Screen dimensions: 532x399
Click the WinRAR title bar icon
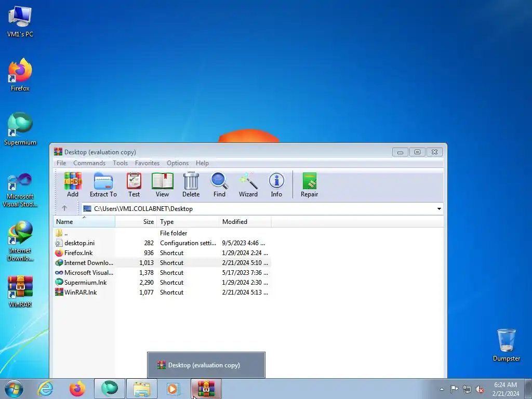(58, 152)
